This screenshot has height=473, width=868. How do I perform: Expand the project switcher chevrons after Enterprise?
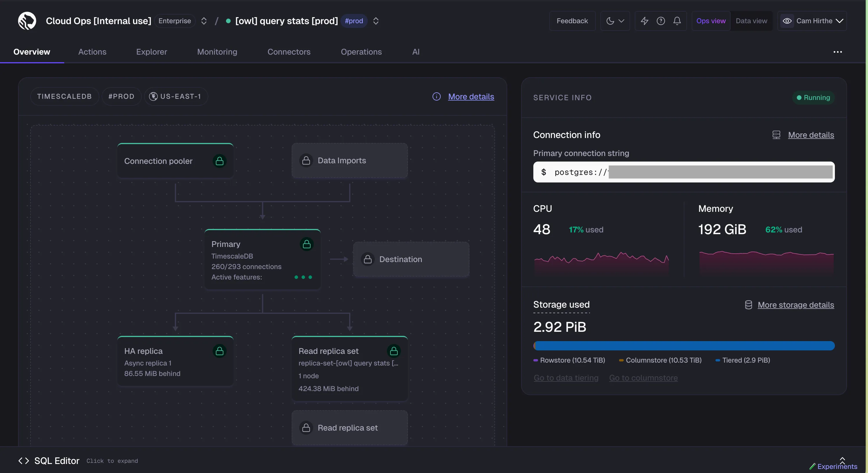click(x=204, y=21)
